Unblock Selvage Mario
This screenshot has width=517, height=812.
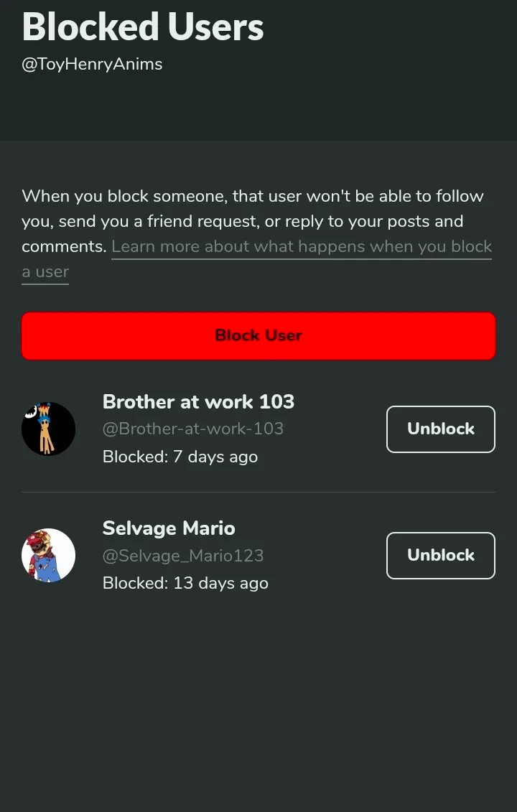(440, 556)
